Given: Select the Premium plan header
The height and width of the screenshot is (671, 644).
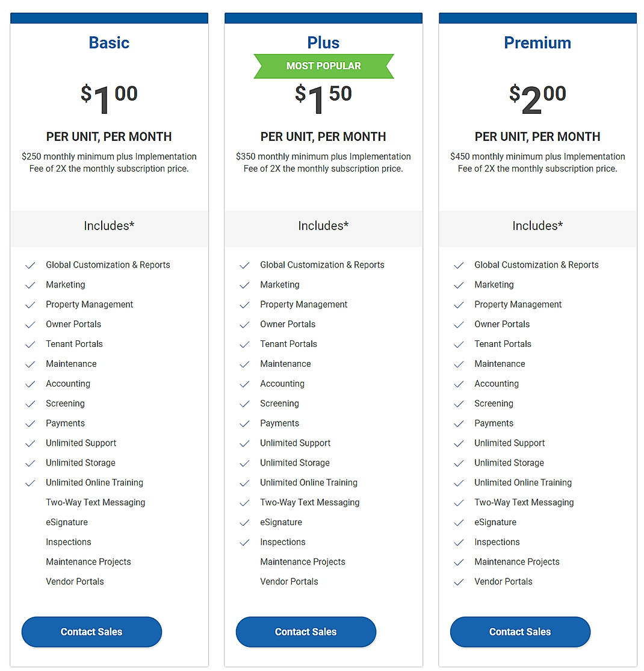Looking at the screenshot, I should click(537, 43).
